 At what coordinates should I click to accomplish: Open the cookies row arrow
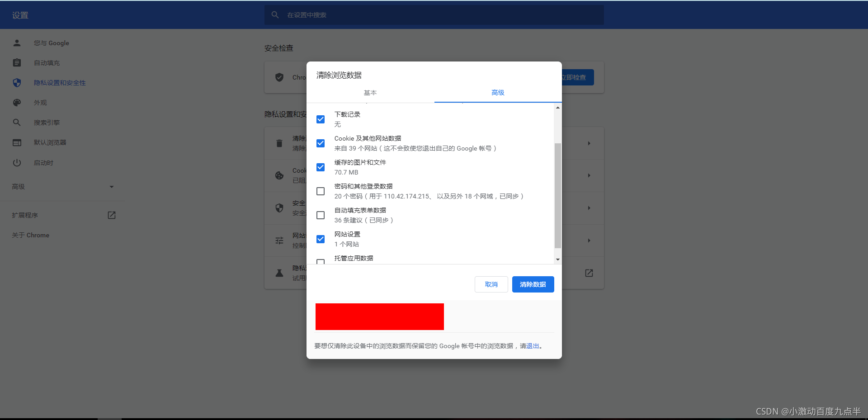[x=589, y=175]
